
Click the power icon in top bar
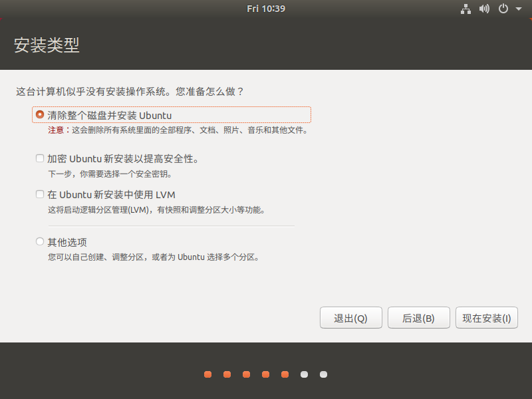point(503,9)
